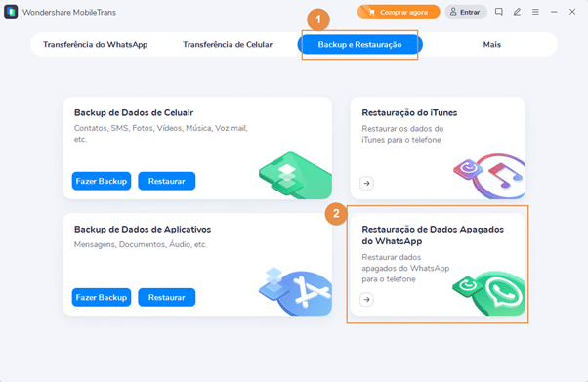Click Fazer Backup for app data
Screen dimensions: 588x382
102,297
